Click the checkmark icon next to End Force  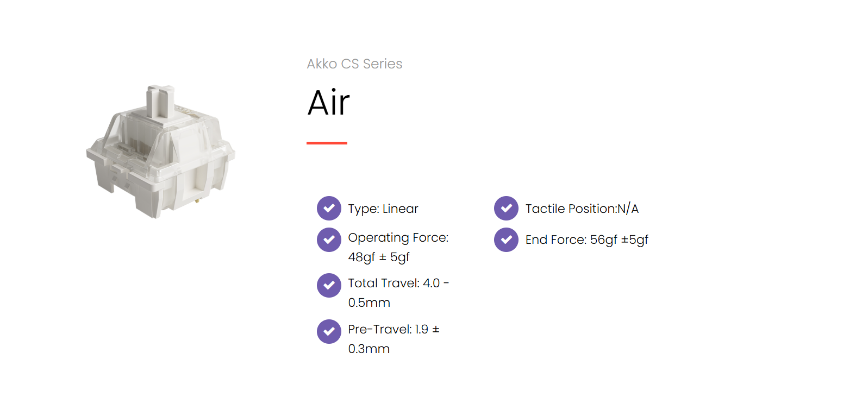(506, 240)
